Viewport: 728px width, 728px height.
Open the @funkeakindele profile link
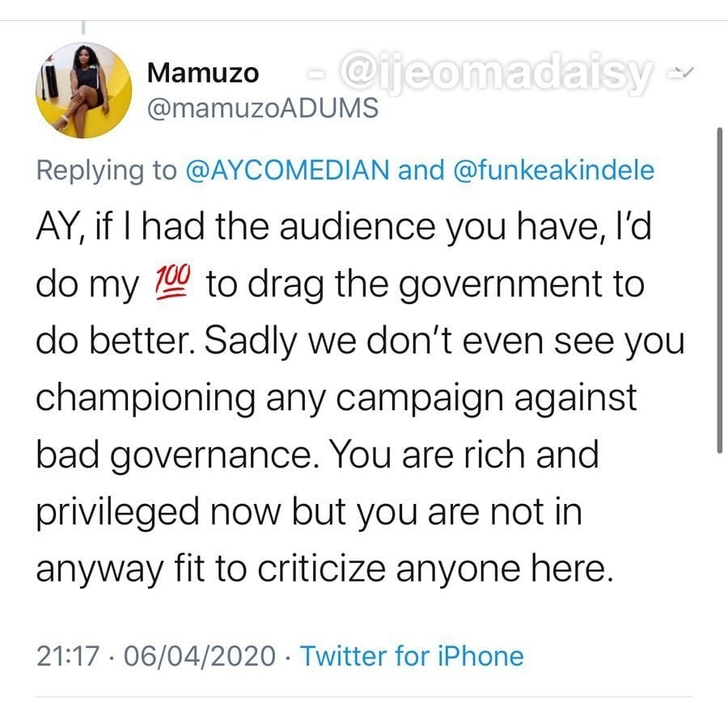(555, 170)
